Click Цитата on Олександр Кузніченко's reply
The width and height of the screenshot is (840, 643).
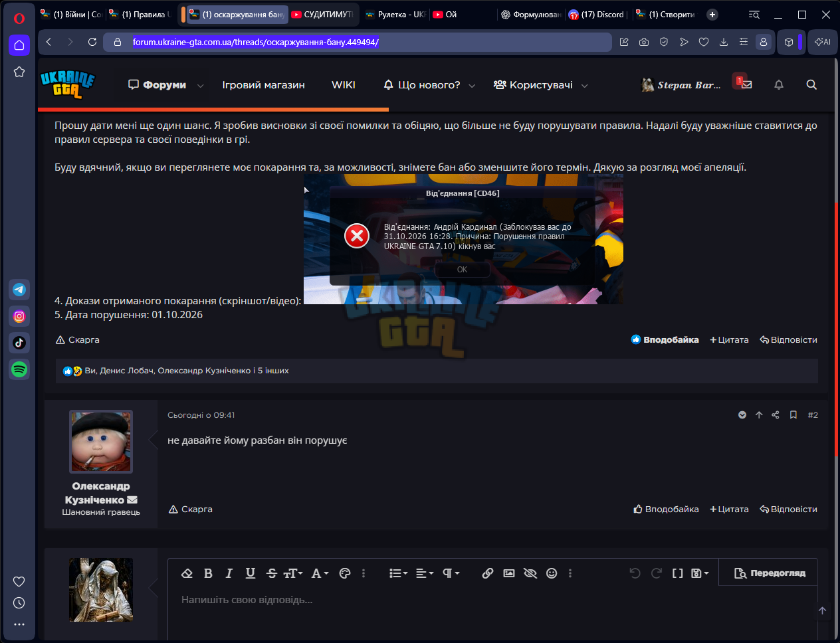[x=729, y=509]
